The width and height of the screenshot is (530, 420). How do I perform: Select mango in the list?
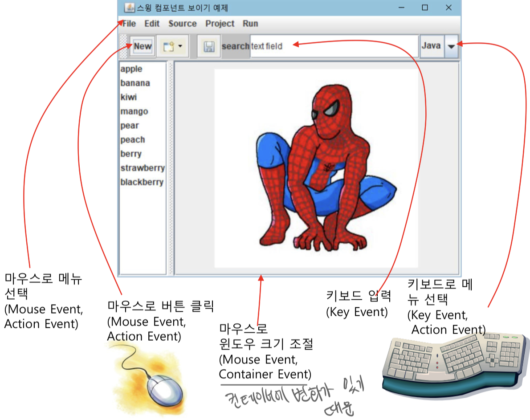[x=143, y=111]
